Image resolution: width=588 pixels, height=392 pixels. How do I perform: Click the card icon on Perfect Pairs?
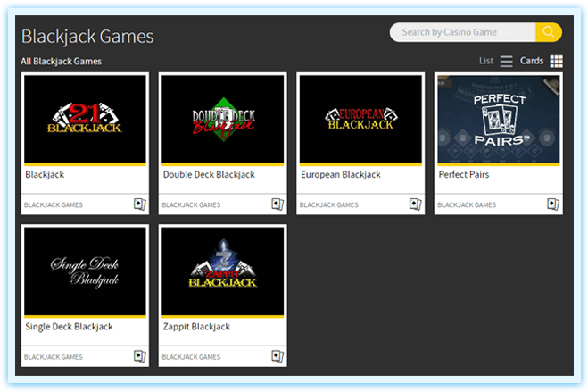tap(553, 204)
